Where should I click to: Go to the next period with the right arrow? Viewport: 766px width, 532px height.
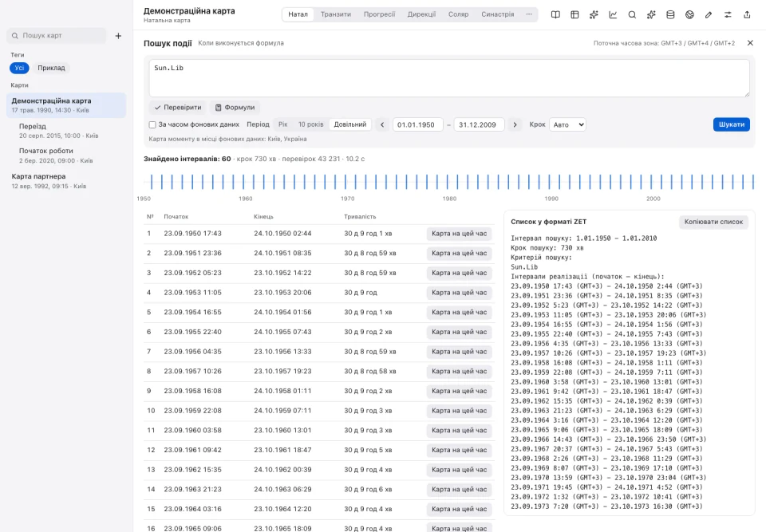pyautogui.click(x=515, y=124)
